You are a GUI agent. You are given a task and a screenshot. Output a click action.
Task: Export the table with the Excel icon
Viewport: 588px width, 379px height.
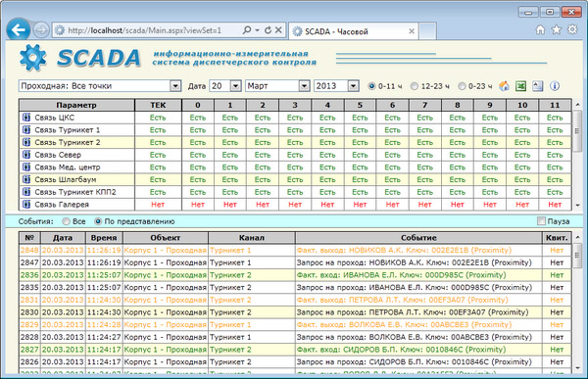pyautogui.click(x=520, y=86)
